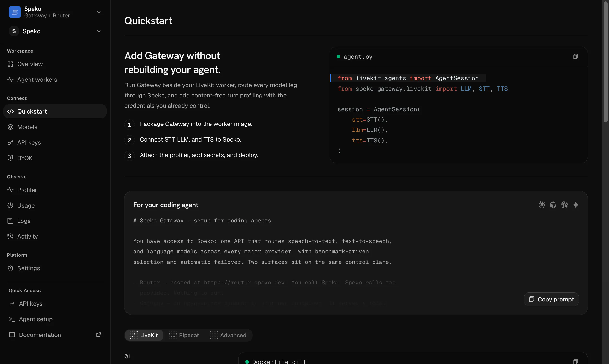Click the Claude starburst icon
Screen dimensions: 609x364
coord(542,205)
